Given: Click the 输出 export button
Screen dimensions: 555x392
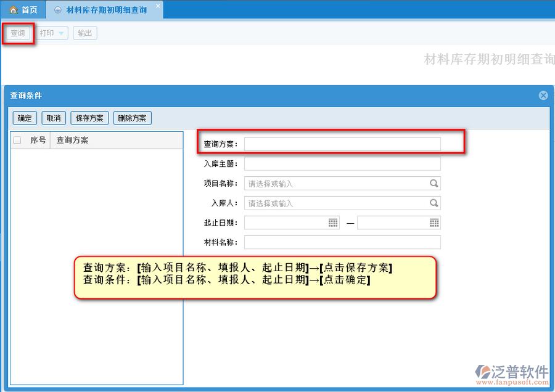Looking at the screenshot, I should (x=85, y=33).
